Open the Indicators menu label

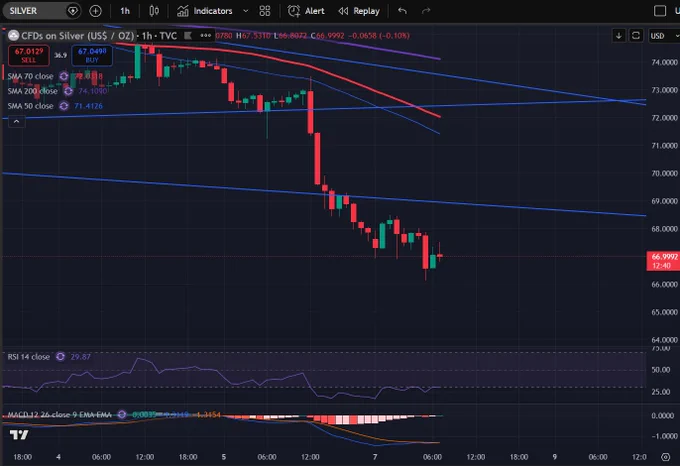[212, 11]
